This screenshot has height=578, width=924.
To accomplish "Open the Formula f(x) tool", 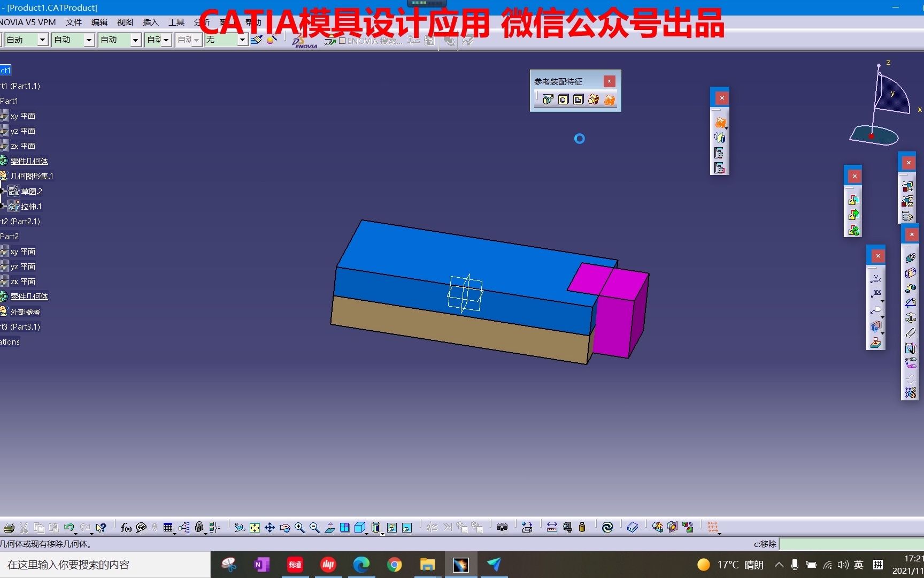I will click(x=126, y=528).
